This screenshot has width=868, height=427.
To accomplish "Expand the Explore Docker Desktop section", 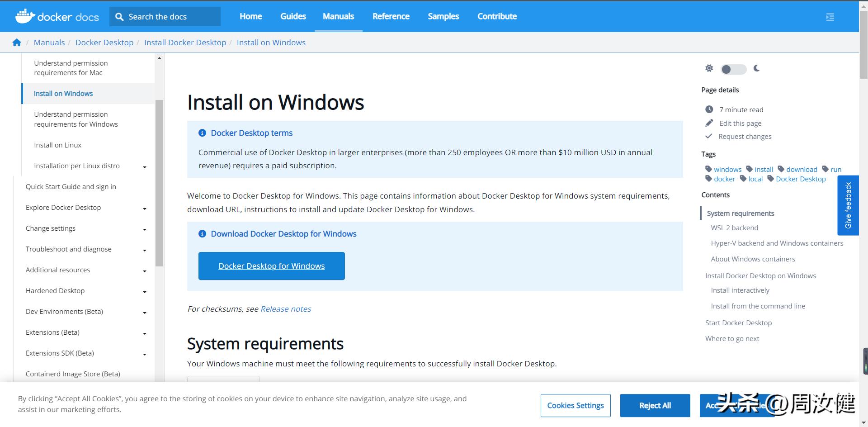I will 145,209.
